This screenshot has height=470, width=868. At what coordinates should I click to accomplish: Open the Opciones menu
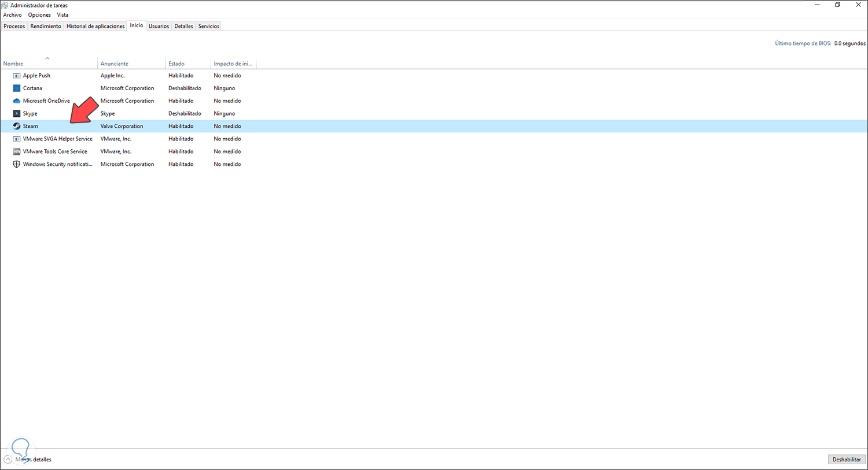coord(39,15)
